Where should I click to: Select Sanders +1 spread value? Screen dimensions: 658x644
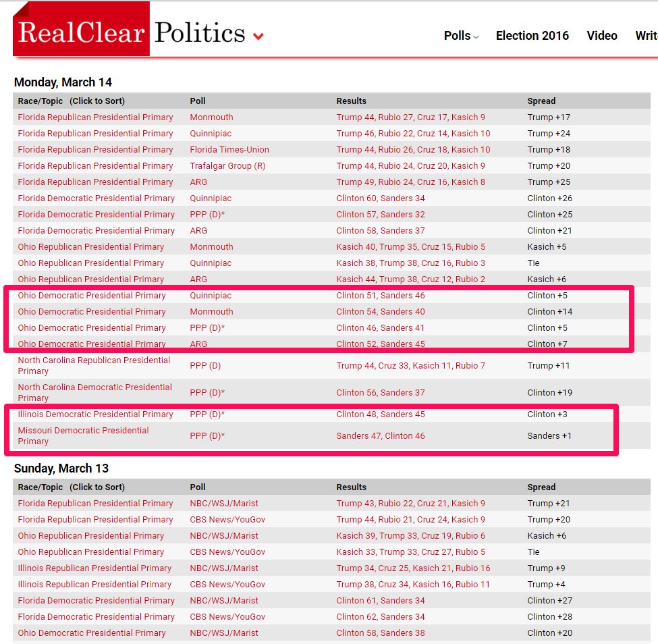(x=549, y=436)
